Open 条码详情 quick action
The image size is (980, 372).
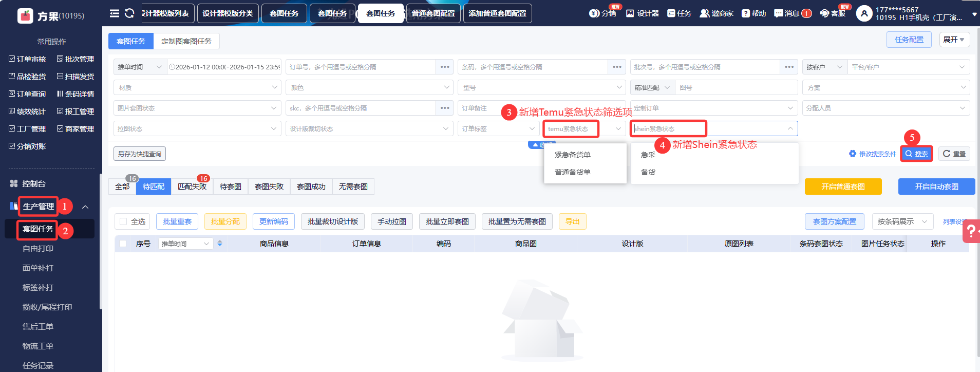point(75,94)
